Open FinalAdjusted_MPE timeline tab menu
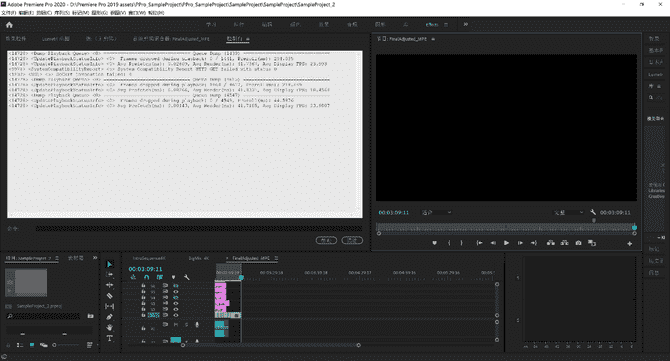 (x=276, y=258)
